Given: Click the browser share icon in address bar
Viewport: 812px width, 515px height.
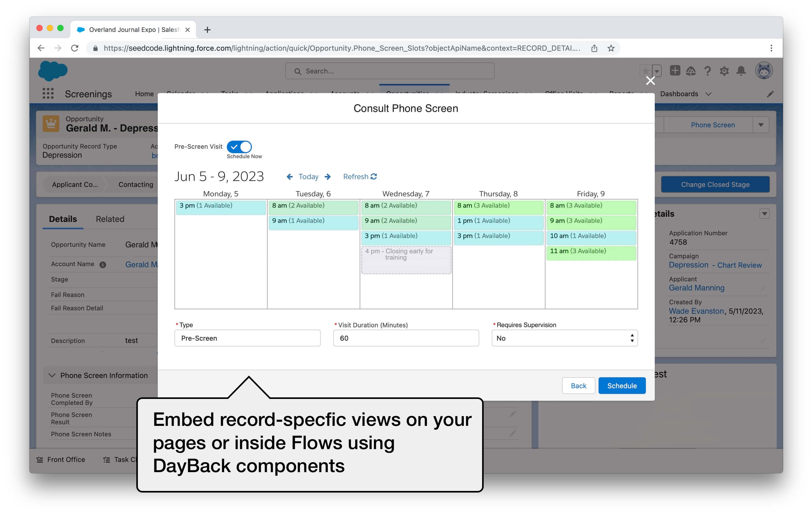Looking at the screenshot, I should [x=594, y=48].
